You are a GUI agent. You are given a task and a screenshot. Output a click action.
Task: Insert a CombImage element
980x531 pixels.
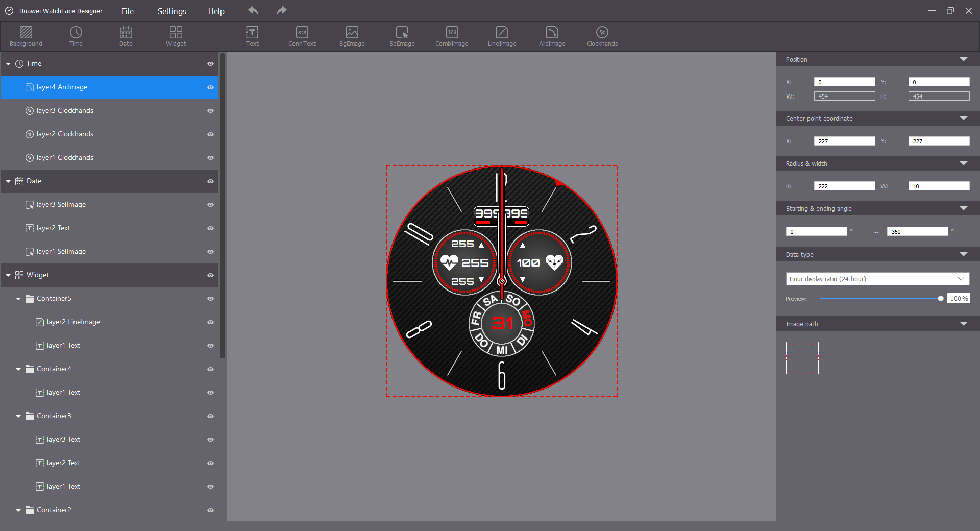(452, 36)
